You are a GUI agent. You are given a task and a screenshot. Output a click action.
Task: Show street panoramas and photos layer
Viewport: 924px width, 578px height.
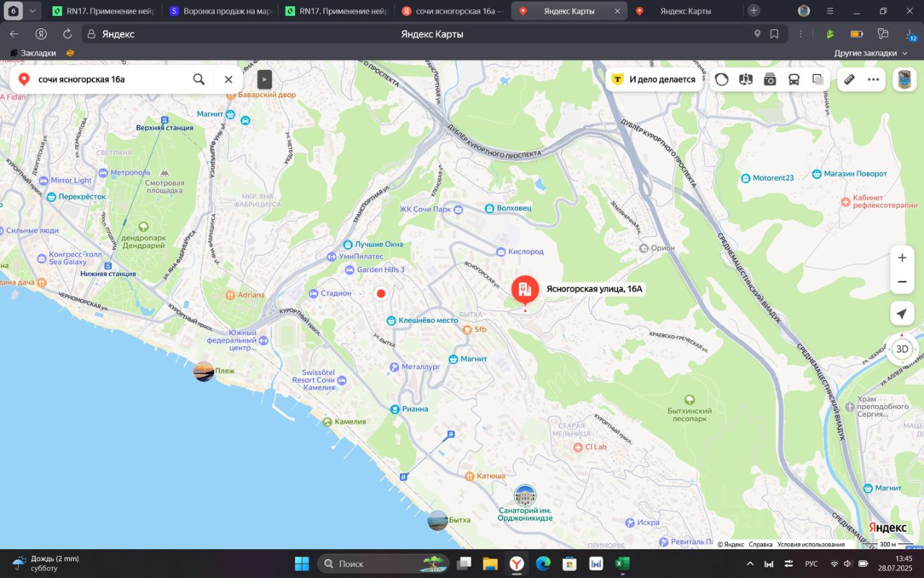[770, 79]
